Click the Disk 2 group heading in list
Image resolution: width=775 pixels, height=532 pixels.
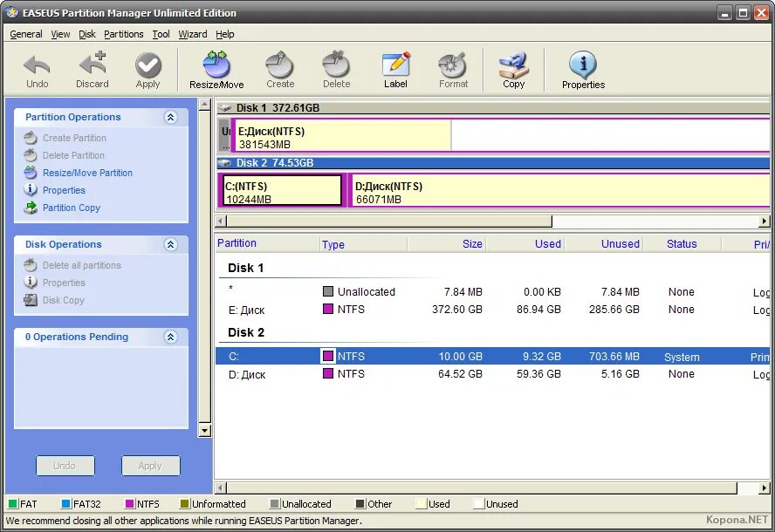[245, 332]
